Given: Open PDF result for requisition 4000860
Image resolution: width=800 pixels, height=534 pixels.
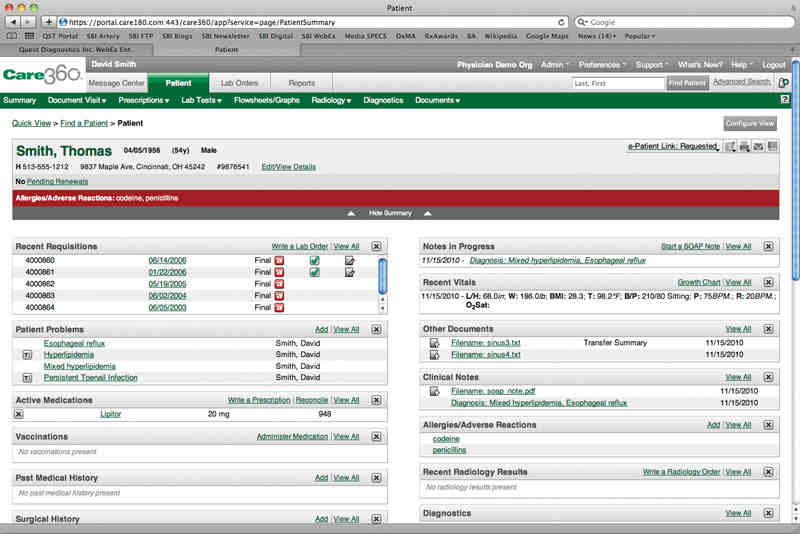Looking at the screenshot, I should 279,261.
